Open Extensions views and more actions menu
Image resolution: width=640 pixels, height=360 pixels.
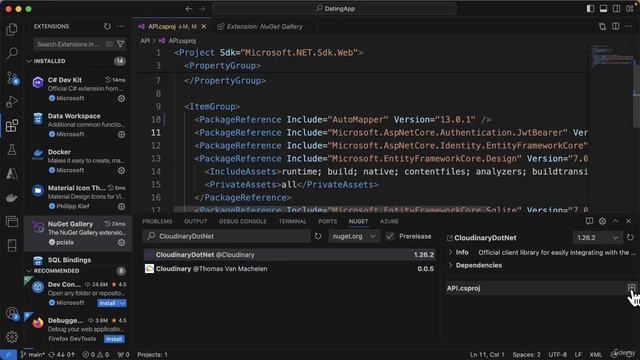point(120,26)
